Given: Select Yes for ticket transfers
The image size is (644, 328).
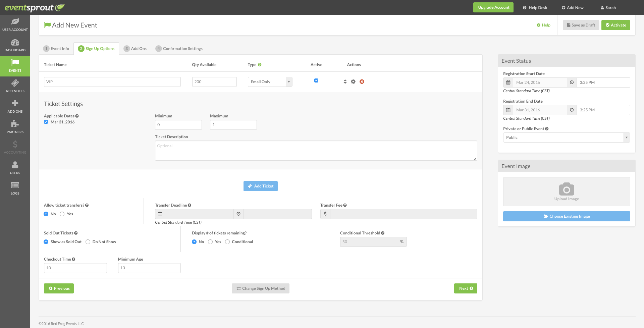Looking at the screenshot, I should (x=62, y=214).
